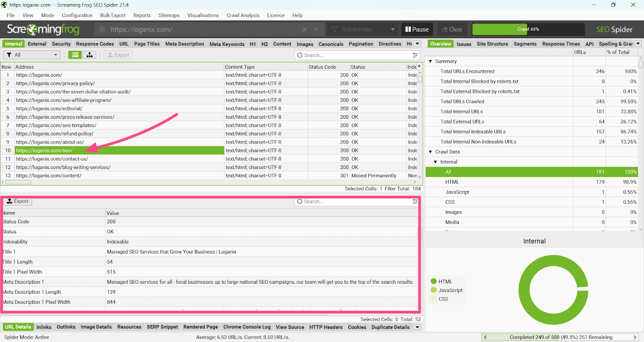Viewport: 644px width, 342px height.
Task: Open the Bulk Export menu
Action: coord(113,15)
